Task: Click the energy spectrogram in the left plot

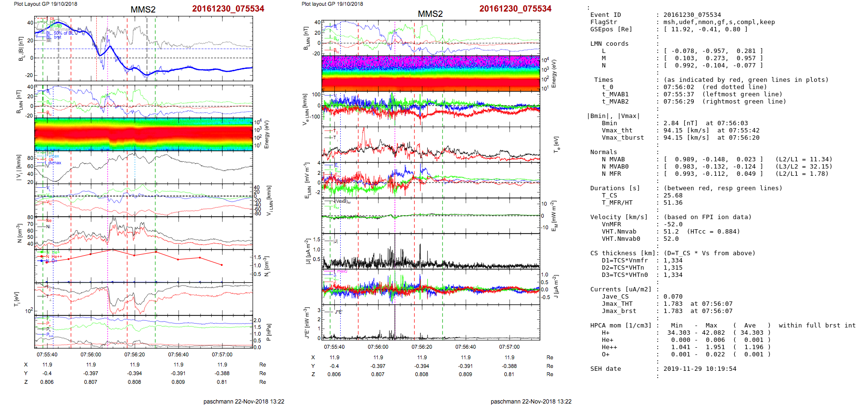Action: coord(143,134)
